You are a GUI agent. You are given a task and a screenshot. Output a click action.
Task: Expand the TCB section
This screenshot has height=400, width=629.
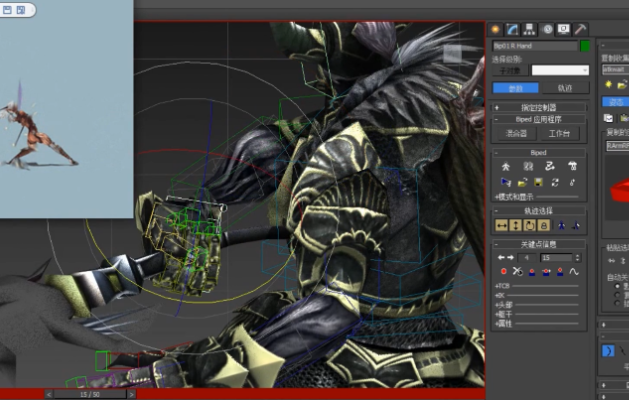(502, 286)
